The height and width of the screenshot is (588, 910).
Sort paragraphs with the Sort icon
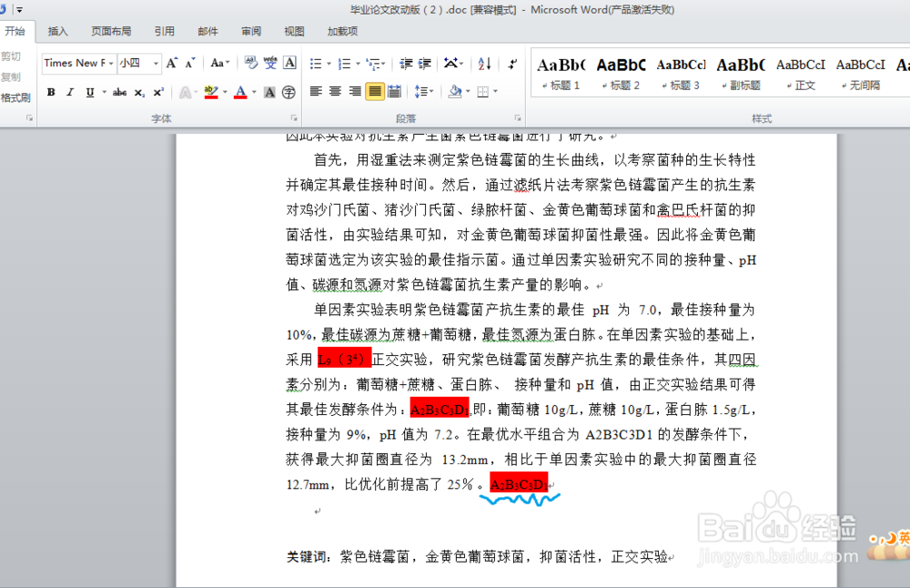(484, 64)
